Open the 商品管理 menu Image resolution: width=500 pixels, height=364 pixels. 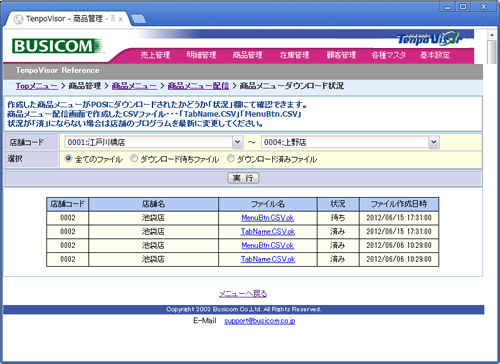(248, 55)
